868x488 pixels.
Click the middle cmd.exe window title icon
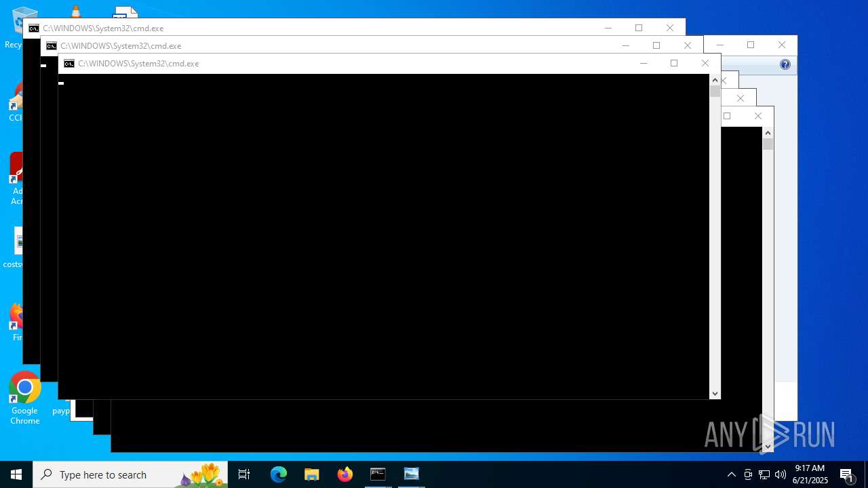(52, 46)
